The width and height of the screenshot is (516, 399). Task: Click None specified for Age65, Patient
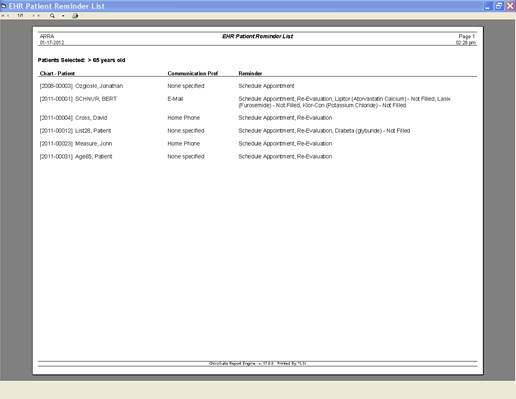[186, 157]
